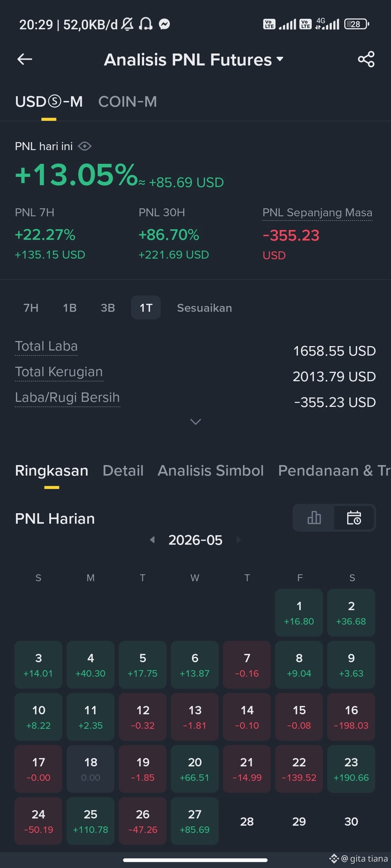Image resolution: width=391 pixels, height=868 pixels.
Task: Open the Analisis Simbol tab
Action: (x=211, y=471)
